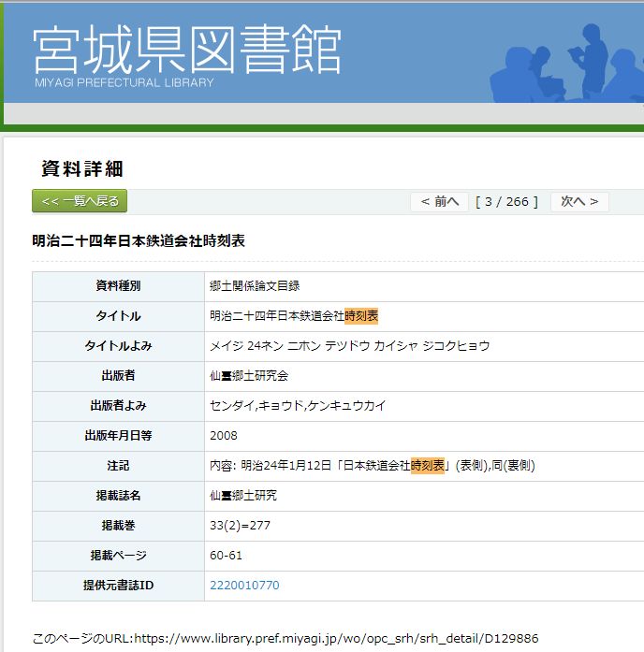
Task: Go to previous record with 前へ
Action: point(440,202)
